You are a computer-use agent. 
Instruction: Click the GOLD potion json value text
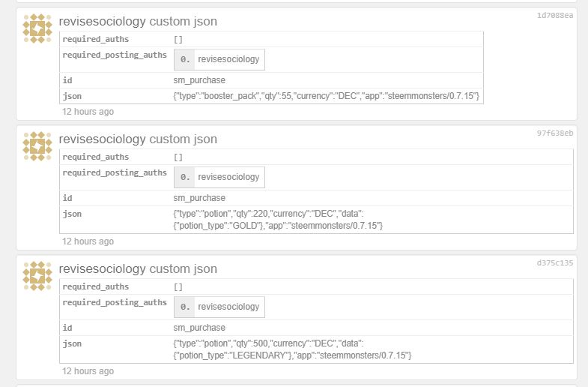click(x=278, y=220)
